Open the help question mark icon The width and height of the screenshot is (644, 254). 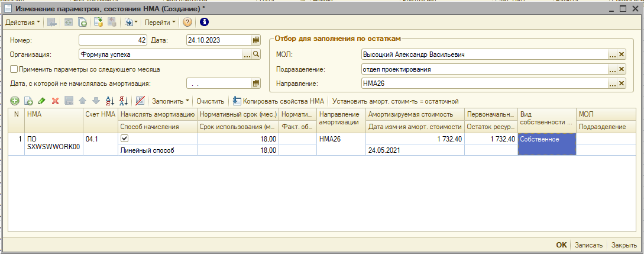pyautogui.click(x=187, y=22)
